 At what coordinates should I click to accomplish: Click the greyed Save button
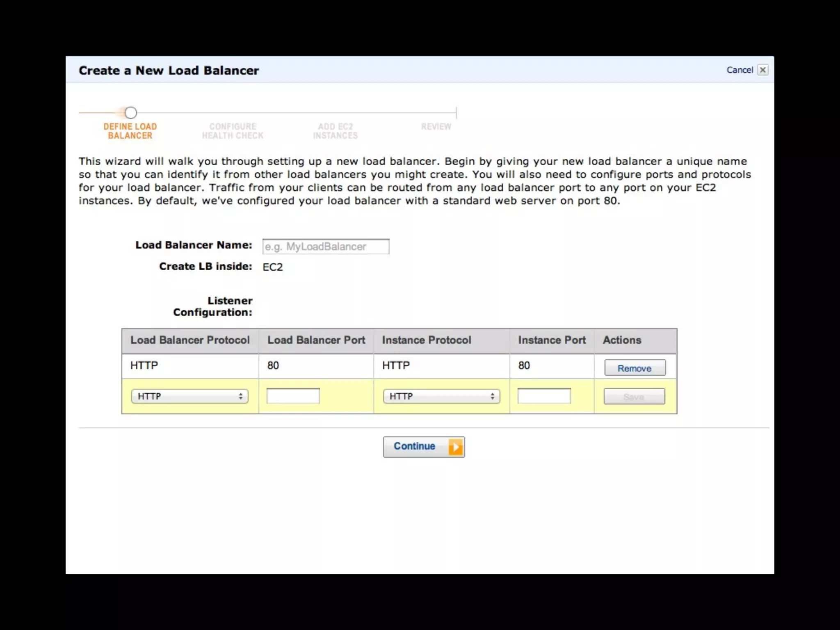click(x=634, y=397)
